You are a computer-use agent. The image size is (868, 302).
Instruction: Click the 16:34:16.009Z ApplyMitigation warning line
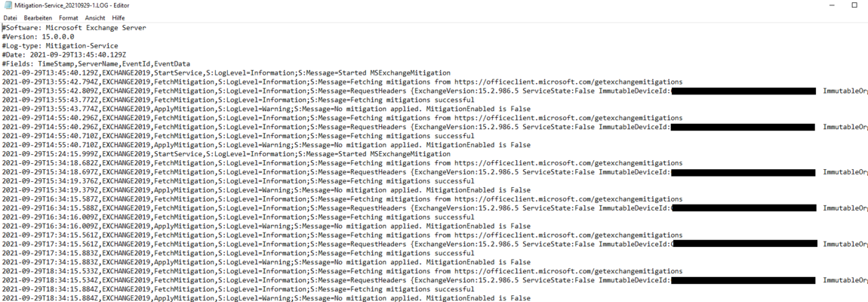coord(266,226)
